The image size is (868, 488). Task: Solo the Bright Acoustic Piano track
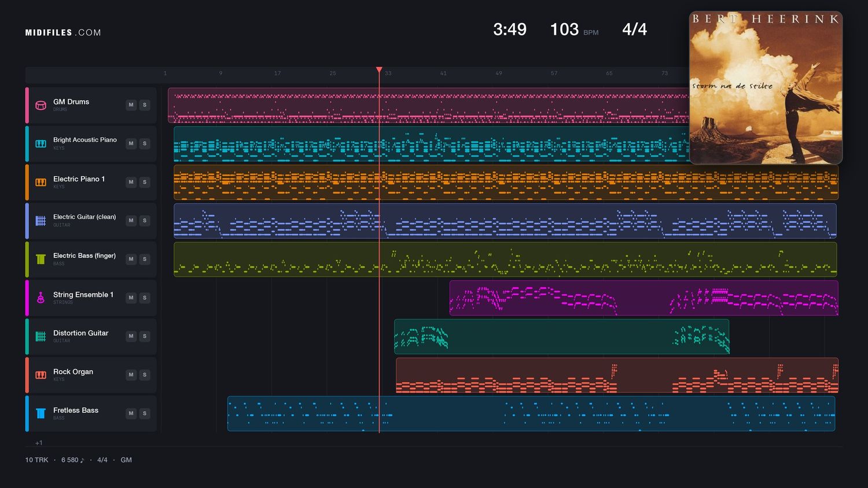coord(145,143)
